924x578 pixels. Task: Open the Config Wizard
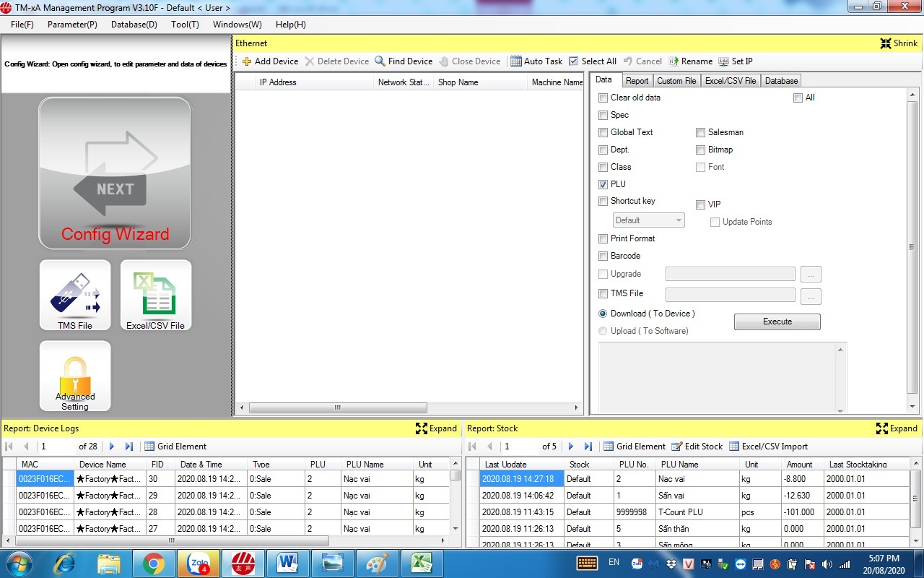pos(115,173)
